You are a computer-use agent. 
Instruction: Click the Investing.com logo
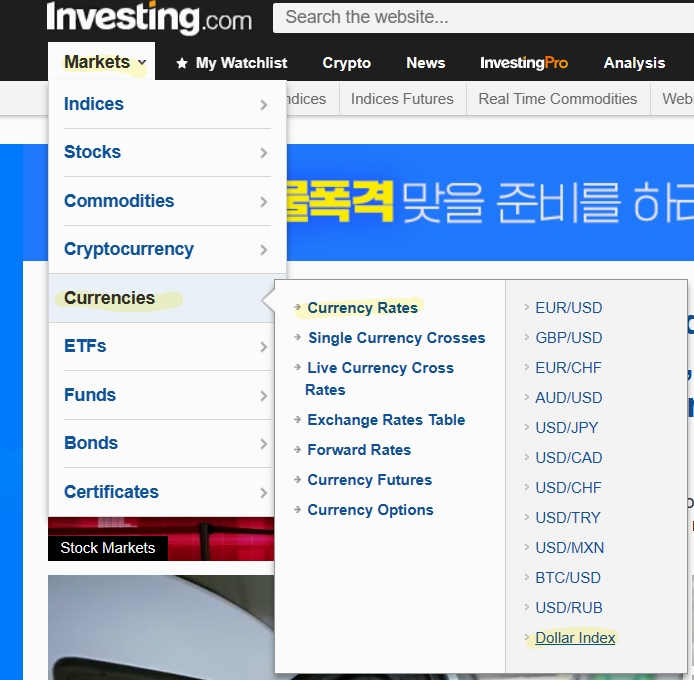149,18
